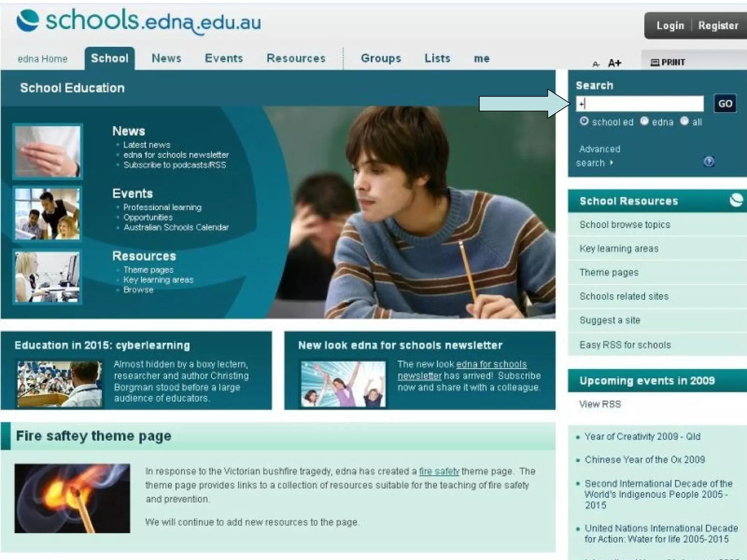Follow the 'fire safety' hyperlink in article

coord(439,471)
